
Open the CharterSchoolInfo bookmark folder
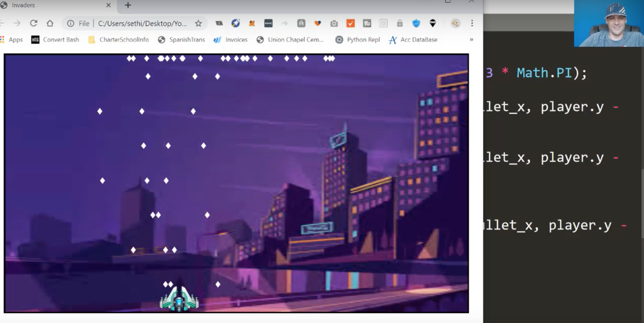[x=119, y=40]
